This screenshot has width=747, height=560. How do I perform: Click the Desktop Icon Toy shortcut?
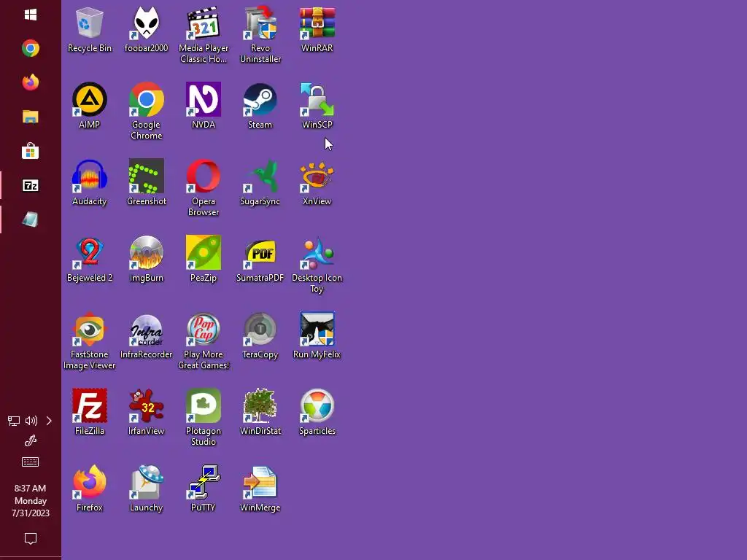click(317, 265)
